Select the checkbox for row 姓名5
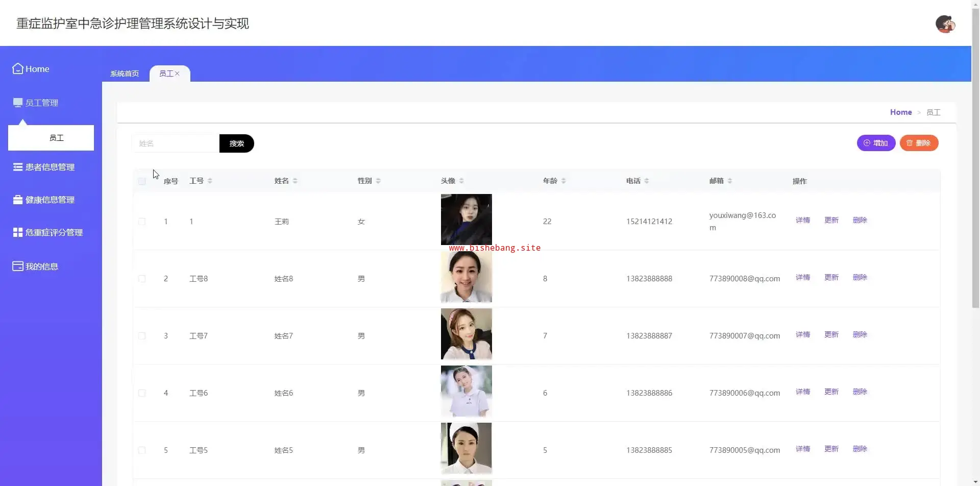 [x=142, y=450]
